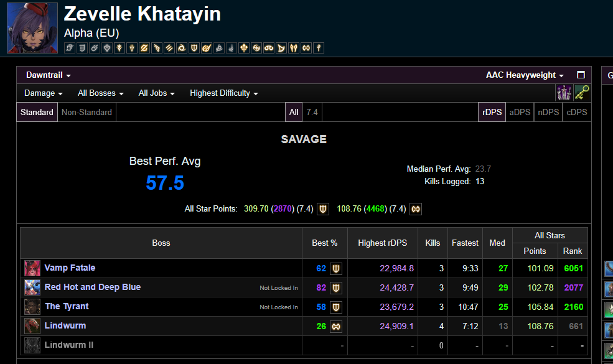This screenshot has height=364, width=613.
Task: Select the Scholar job icon
Action: click(269, 48)
